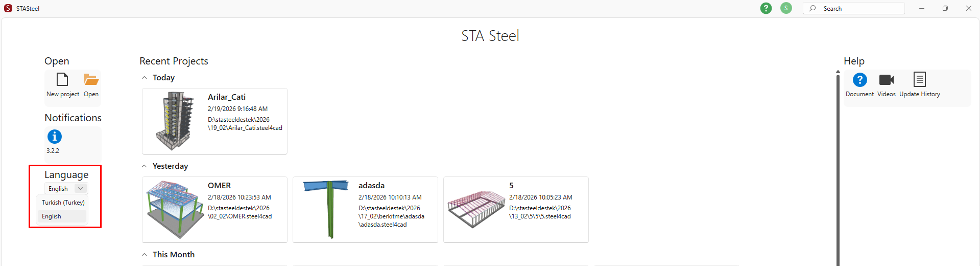This screenshot has height=266, width=980.
Task: Open the adasda recent project
Action: coord(365,210)
